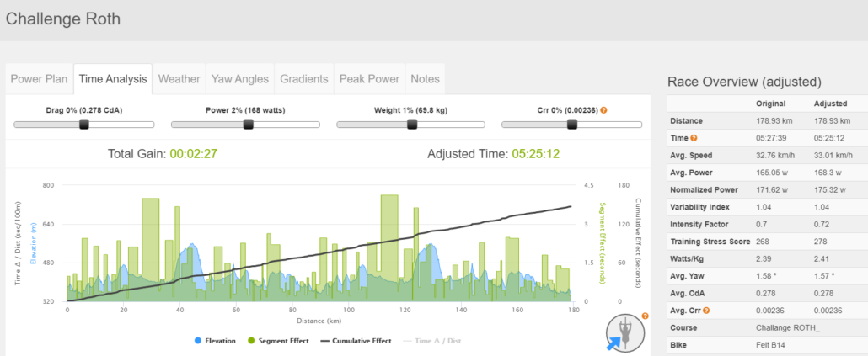Click the orange help icon above bike icon

point(645,316)
